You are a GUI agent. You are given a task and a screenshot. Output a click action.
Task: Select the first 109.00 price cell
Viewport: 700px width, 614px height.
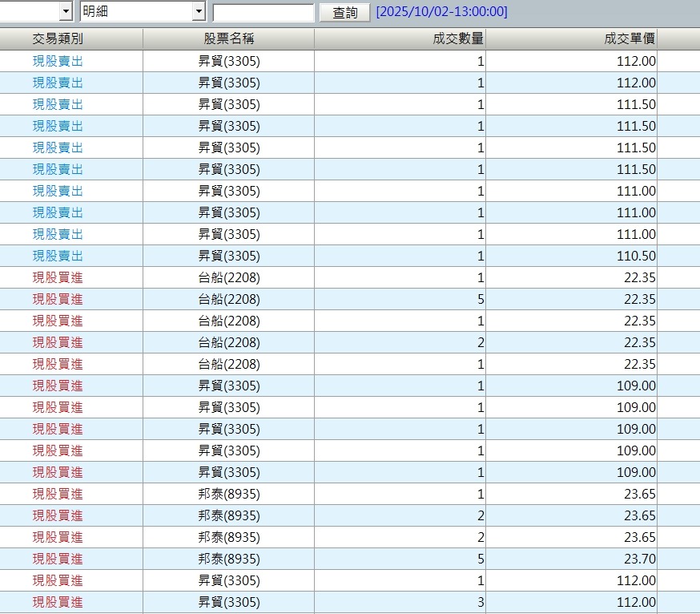pyautogui.click(x=636, y=386)
